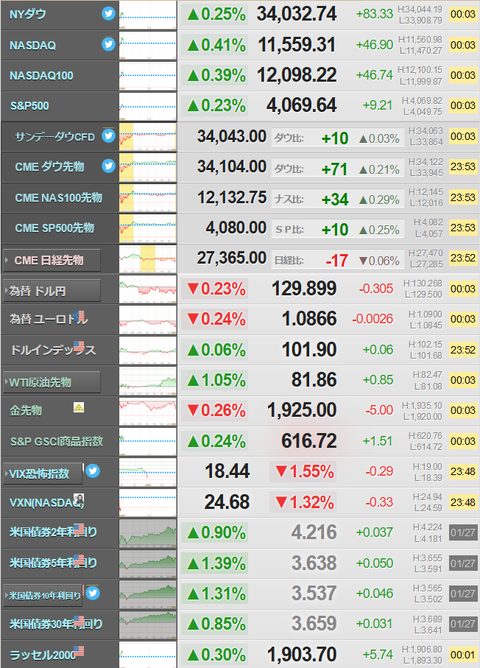Click the Twitter icon beside NASDAQ
The height and width of the screenshot is (668, 480).
[x=108, y=44]
